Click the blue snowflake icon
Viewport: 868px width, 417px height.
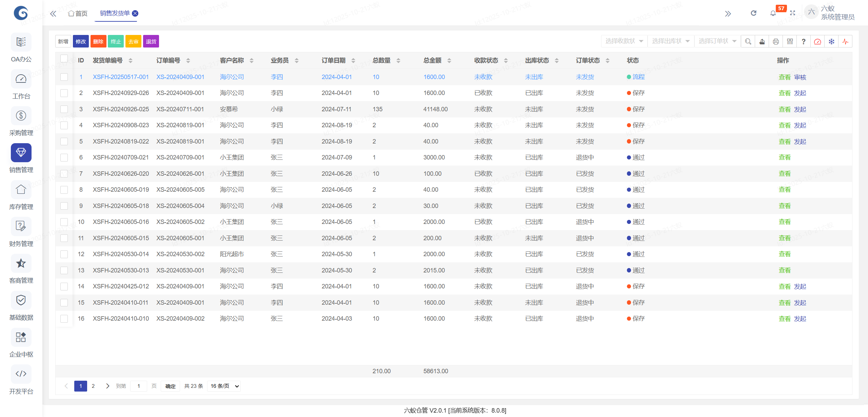(x=831, y=41)
